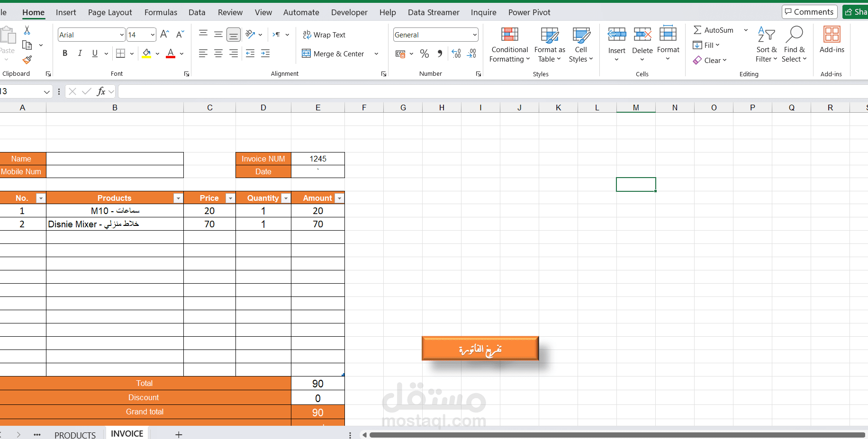Open Fill Color palette arrow

tap(157, 54)
